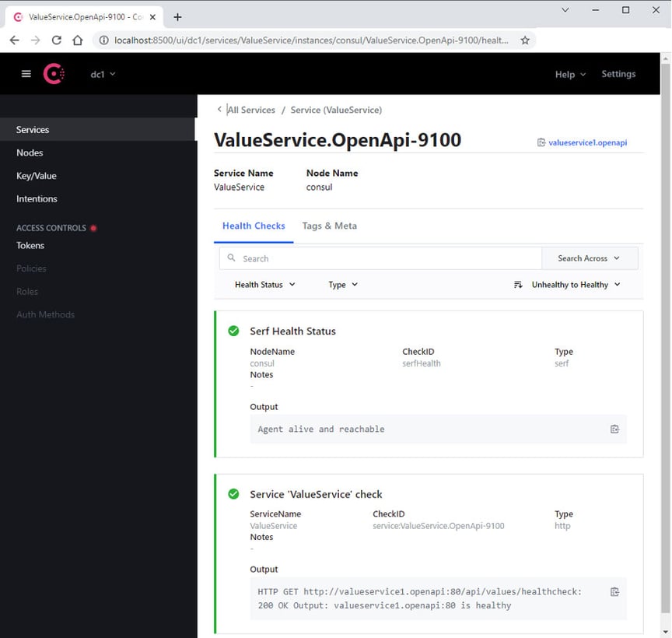Open the Help menu
672x638 pixels.
click(x=569, y=74)
